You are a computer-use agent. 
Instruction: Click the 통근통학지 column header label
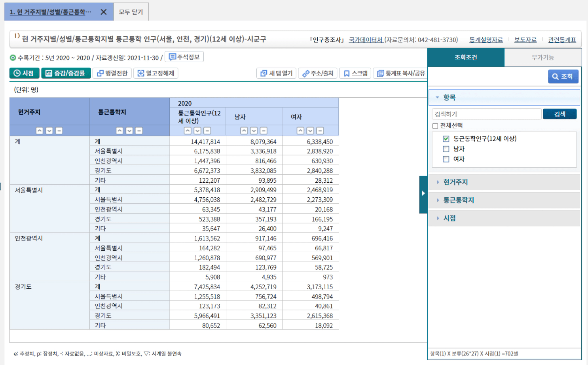click(112, 112)
